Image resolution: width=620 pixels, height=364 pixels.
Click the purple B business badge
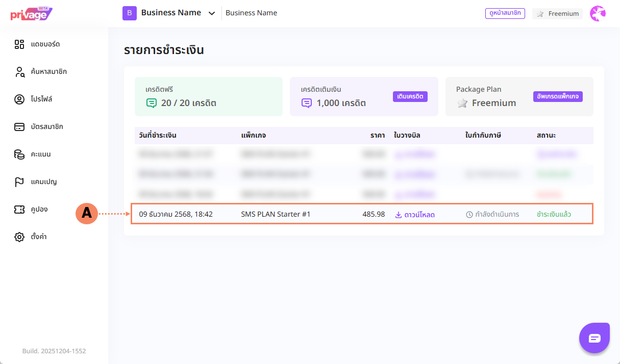pos(130,13)
